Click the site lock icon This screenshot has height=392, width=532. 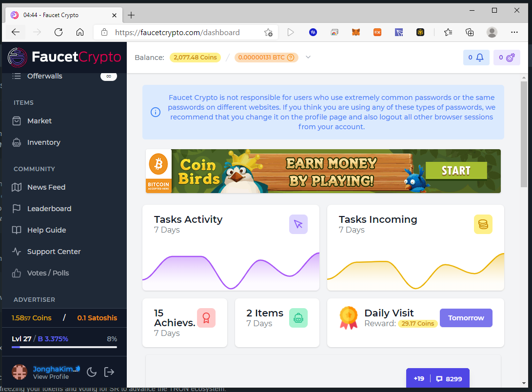click(104, 32)
